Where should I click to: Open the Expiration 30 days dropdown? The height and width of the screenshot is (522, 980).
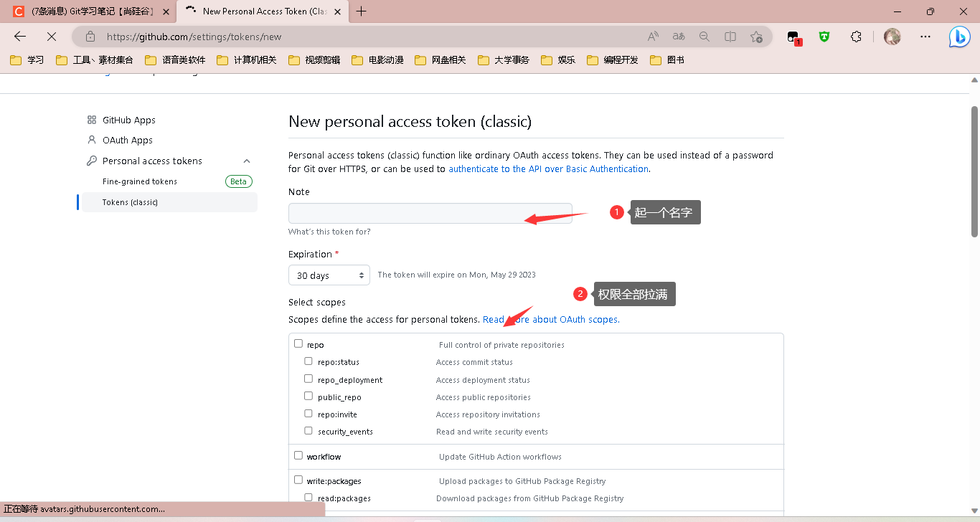329,275
